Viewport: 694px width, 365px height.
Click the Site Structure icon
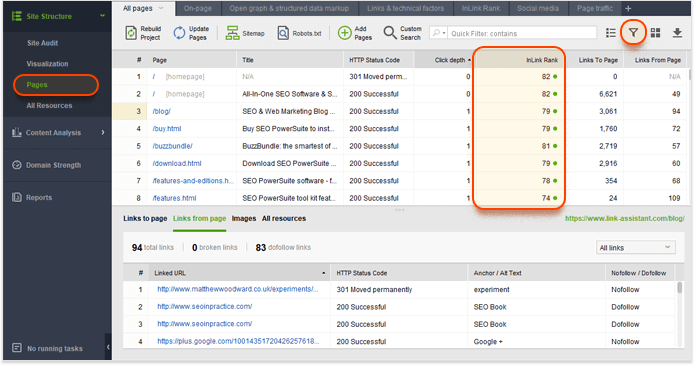pos(17,16)
